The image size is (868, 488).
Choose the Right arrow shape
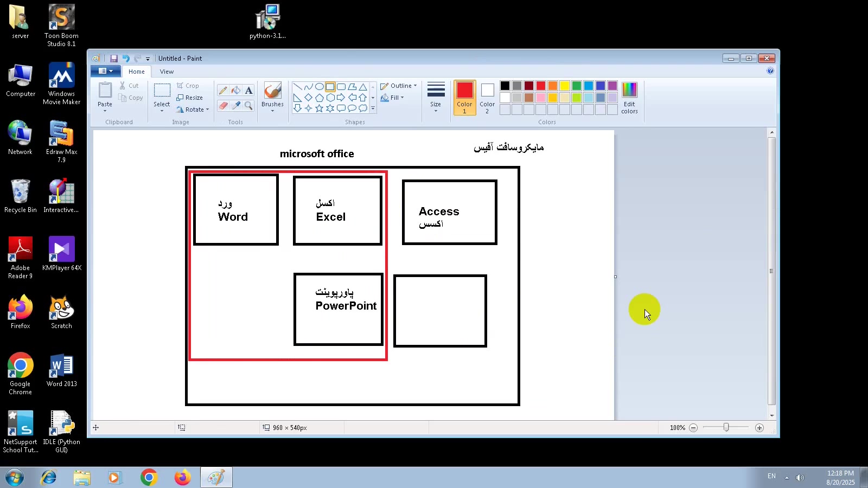pos(341,98)
